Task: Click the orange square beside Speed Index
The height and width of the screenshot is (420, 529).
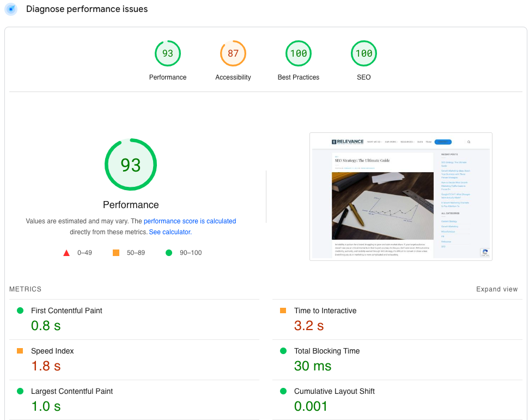Action: click(20, 351)
